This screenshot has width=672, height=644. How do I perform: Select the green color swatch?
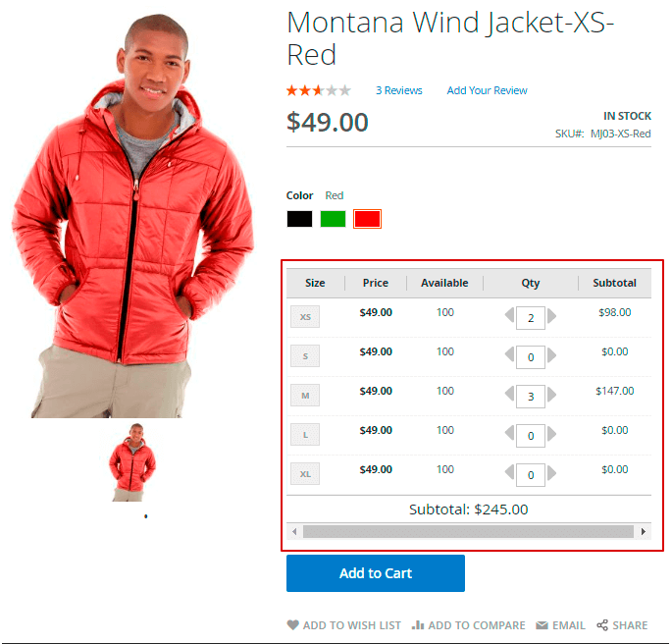pyautogui.click(x=333, y=219)
